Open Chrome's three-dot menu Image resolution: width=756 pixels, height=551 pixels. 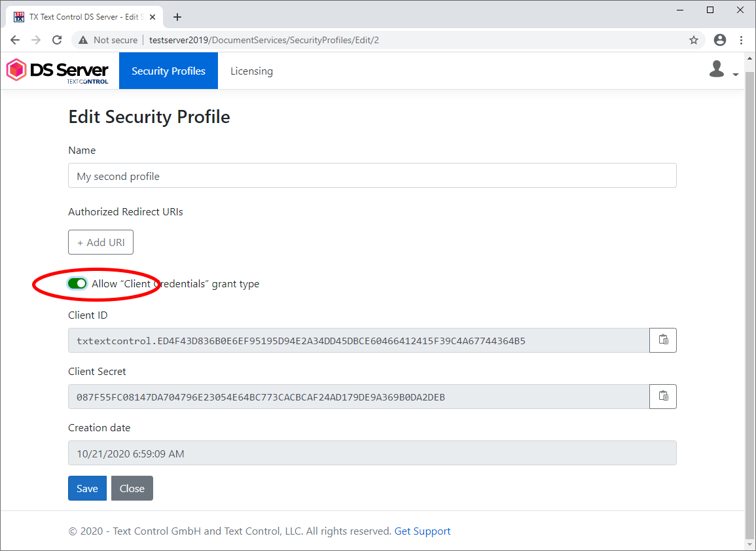click(741, 40)
